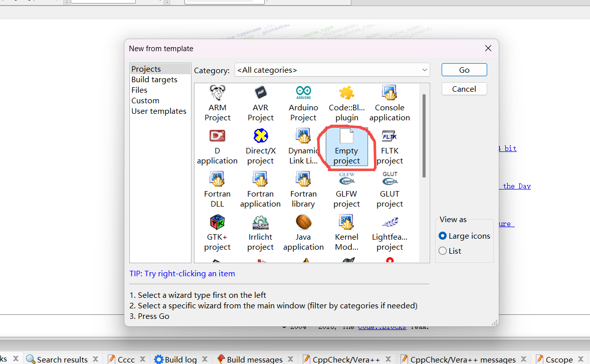590x364 pixels.
Task: Select the ARM Project template icon
Action: pyautogui.click(x=218, y=103)
